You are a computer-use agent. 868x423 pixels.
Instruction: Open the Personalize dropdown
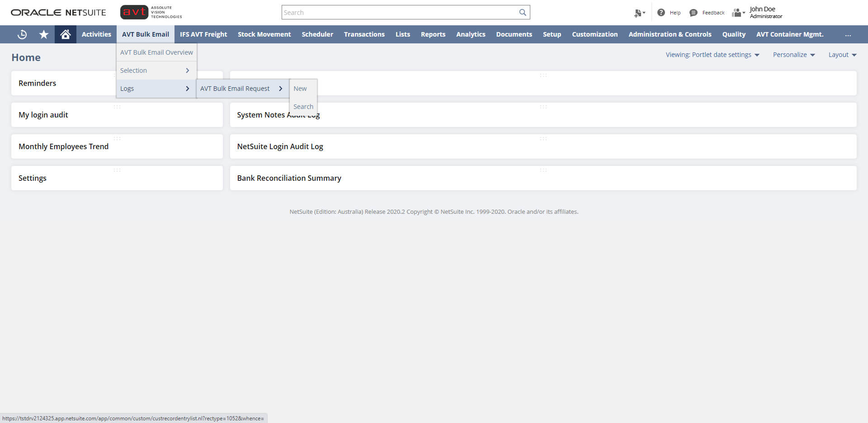coord(794,55)
